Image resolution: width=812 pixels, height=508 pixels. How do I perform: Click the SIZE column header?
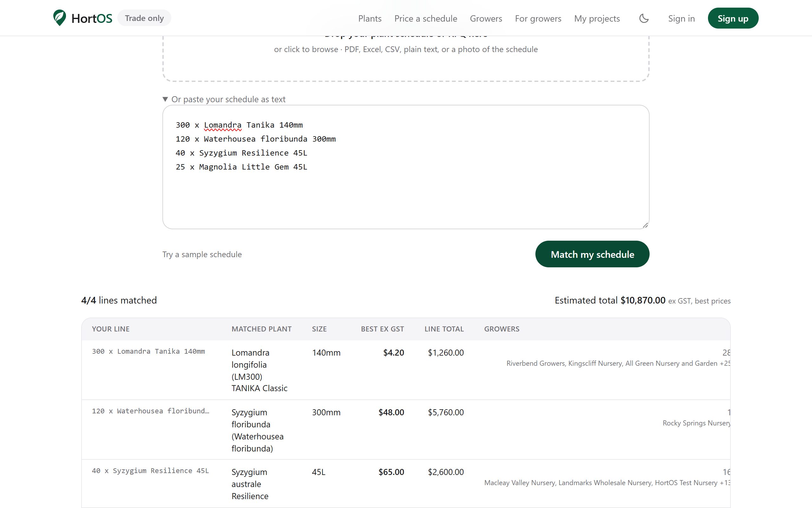tap(319, 329)
